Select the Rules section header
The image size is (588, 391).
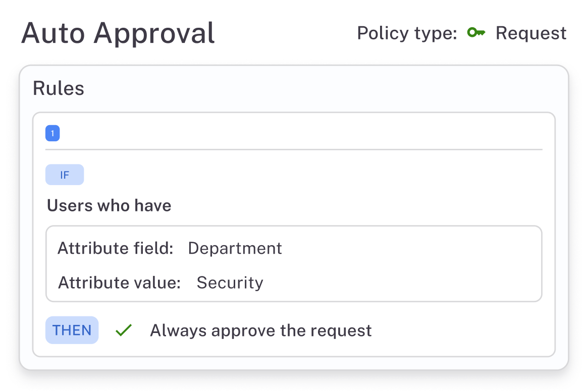click(59, 88)
